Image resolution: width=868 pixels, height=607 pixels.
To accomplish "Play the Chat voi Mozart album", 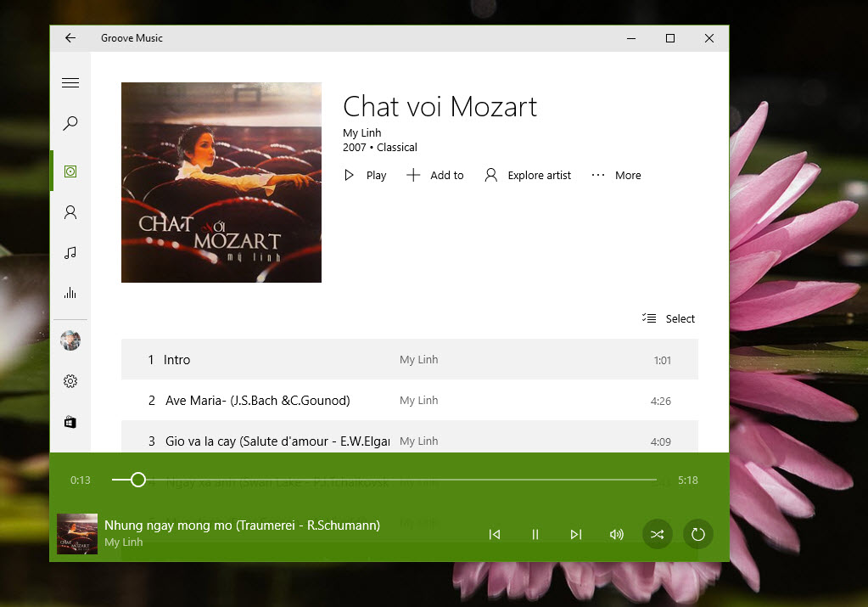I will tap(364, 175).
